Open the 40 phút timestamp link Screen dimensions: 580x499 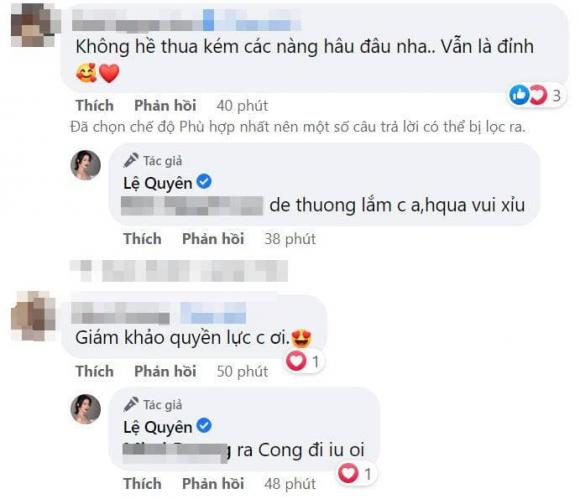point(242,106)
